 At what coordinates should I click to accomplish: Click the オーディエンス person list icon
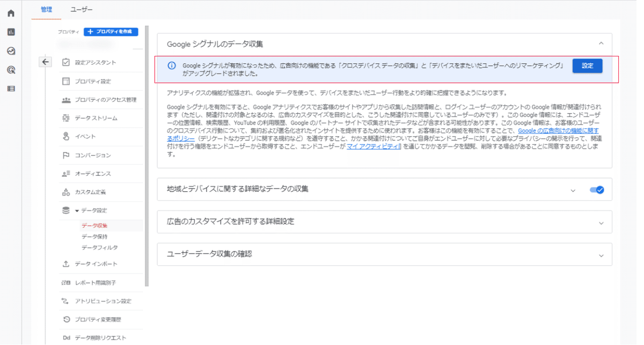pos(66,174)
